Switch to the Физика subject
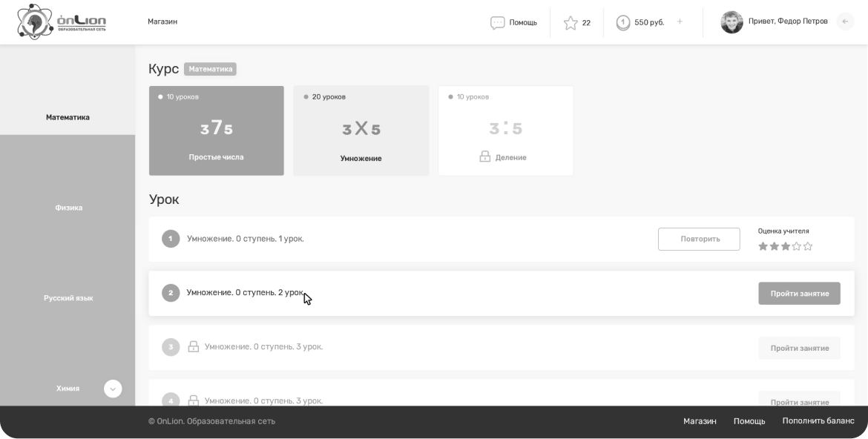This screenshot has height=439, width=868. click(x=68, y=208)
